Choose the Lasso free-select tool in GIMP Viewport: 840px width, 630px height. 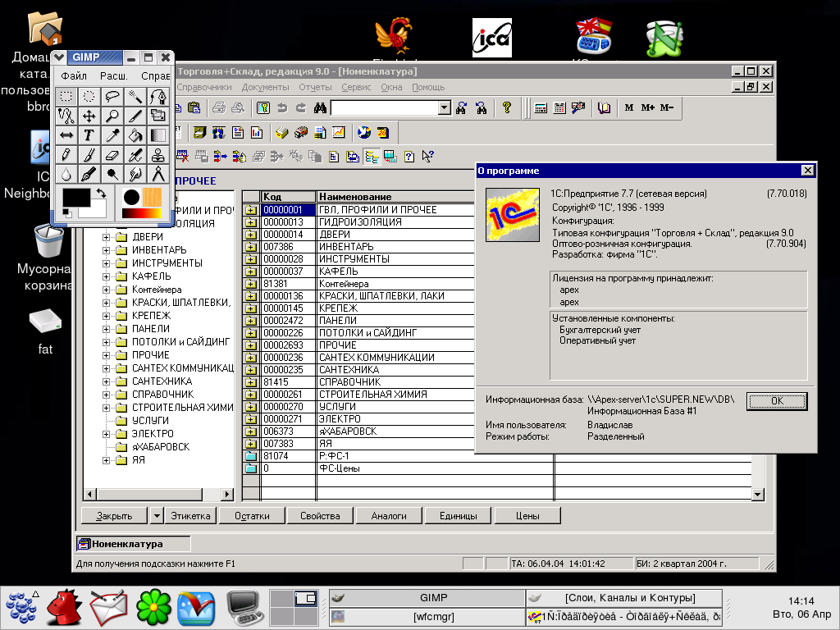112,97
